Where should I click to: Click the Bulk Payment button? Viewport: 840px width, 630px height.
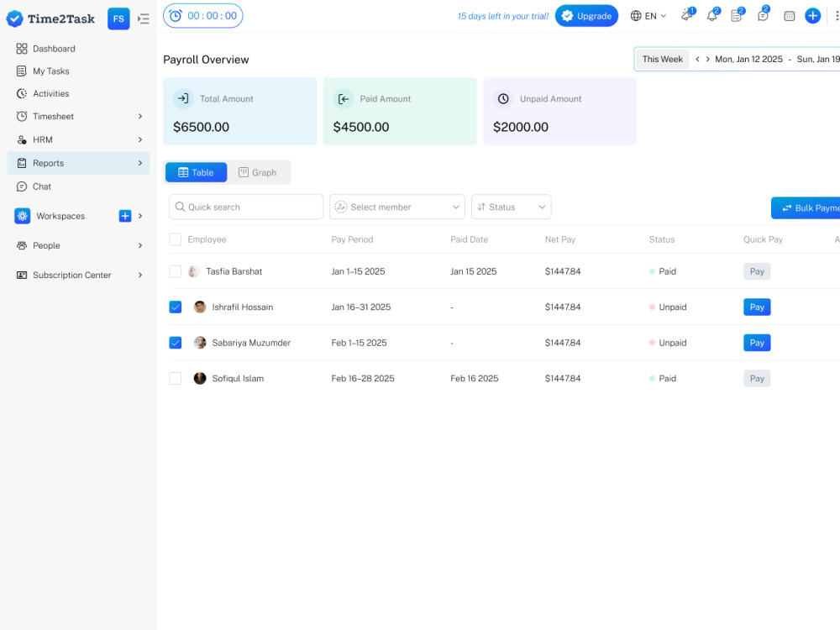(x=806, y=207)
